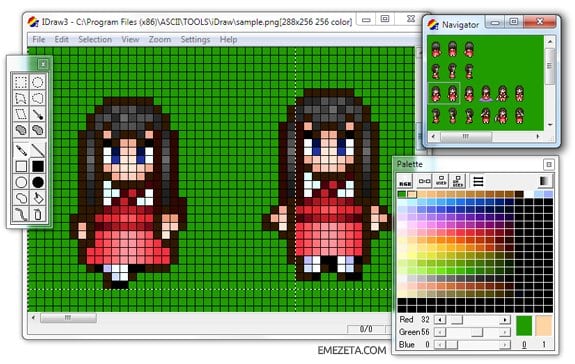Image resolution: width=575 pixels, height=364 pixels.
Task: Click the main canvas scrollbar left arrow
Action: [33, 317]
